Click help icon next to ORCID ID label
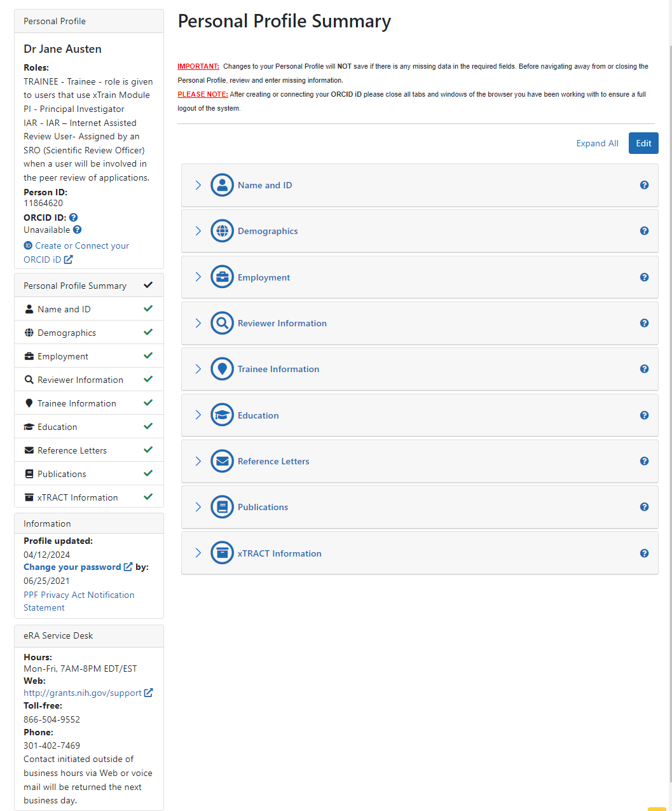The width and height of the screenshot is (672, 811). click(x=74, y=218)
